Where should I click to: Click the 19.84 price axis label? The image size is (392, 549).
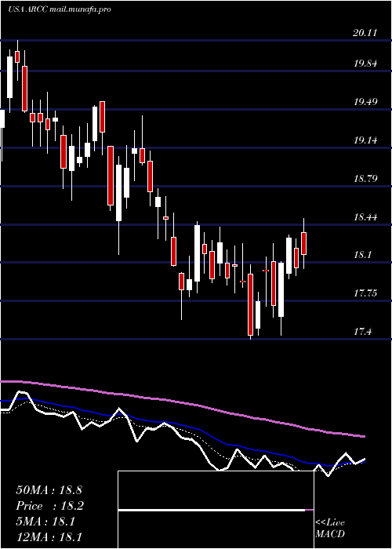(366, 64)
